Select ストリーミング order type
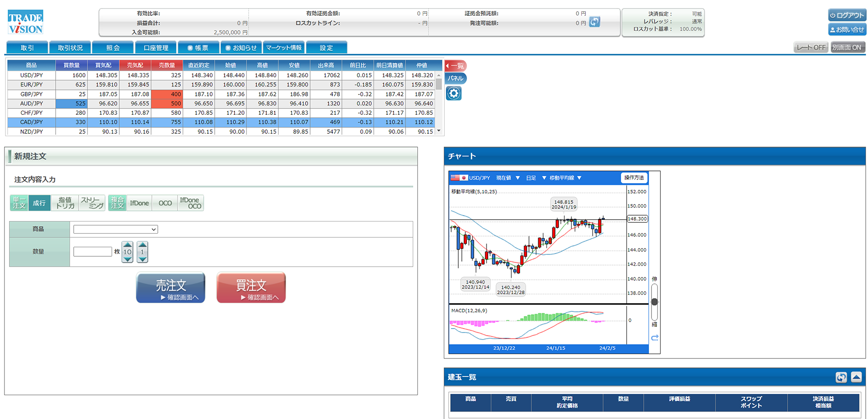This screenshot has height=419, width=868. 92,203
